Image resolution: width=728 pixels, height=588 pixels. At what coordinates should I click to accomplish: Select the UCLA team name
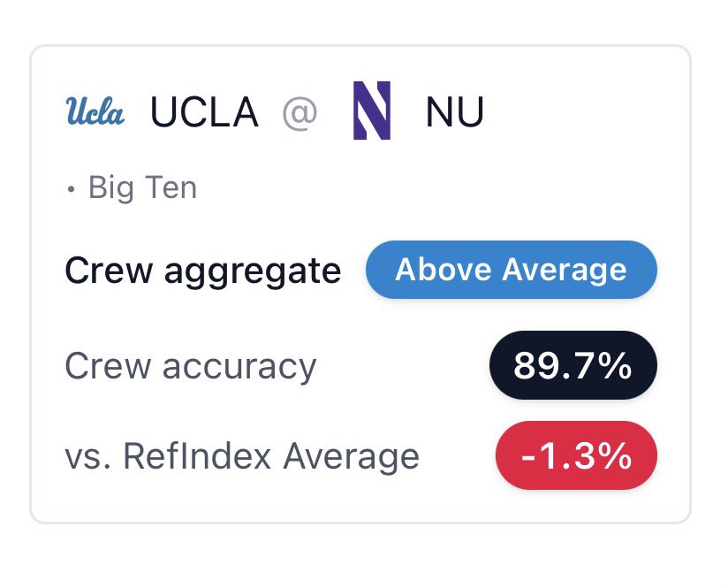point(204,111)
